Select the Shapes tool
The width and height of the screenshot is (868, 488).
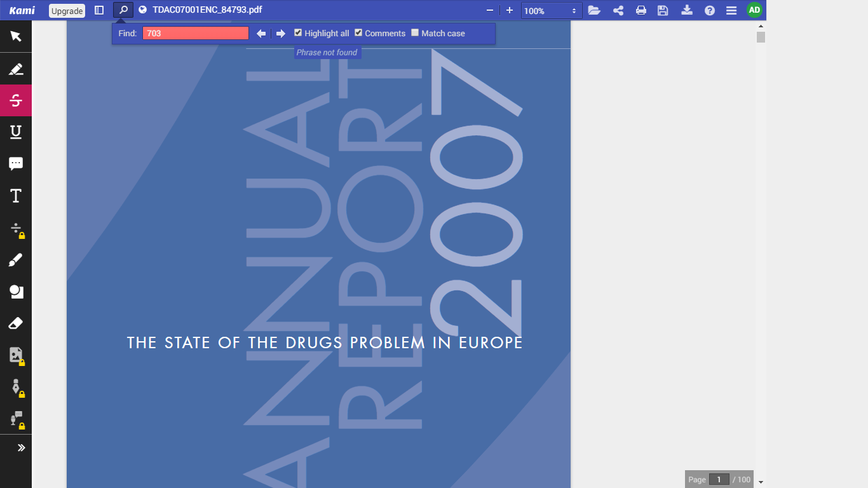[x=16, y=292]
